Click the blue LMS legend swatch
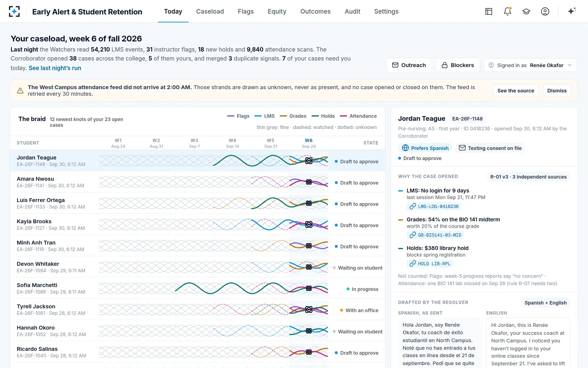 258,116
